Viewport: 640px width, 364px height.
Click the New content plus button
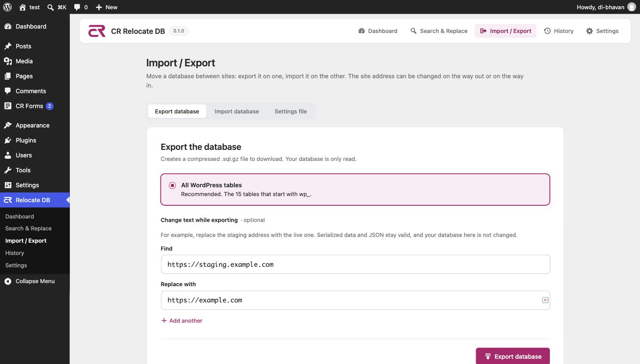click(106, 7)
